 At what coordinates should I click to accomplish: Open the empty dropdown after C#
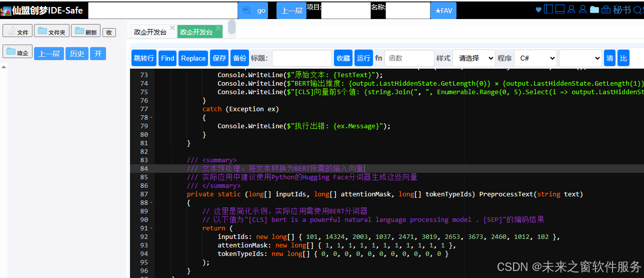580,58
